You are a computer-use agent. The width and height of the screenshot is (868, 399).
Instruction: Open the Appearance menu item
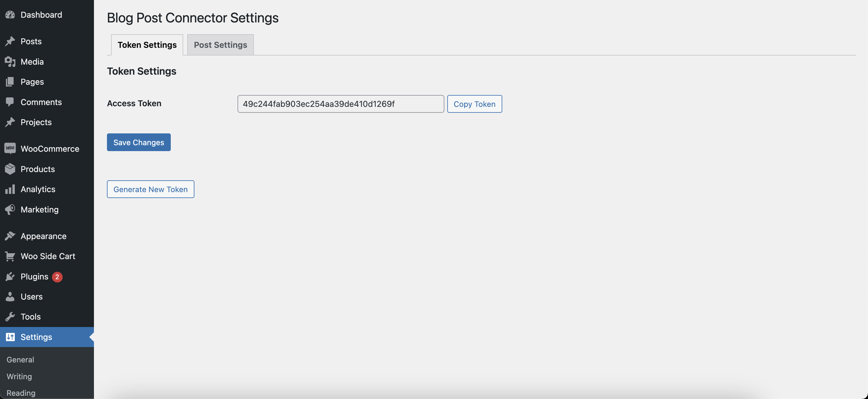[47, 236]
